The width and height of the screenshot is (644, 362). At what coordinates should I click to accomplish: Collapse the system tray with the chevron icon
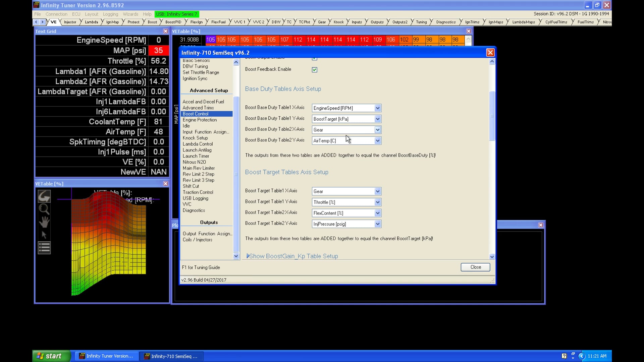[x=582, y=356]
